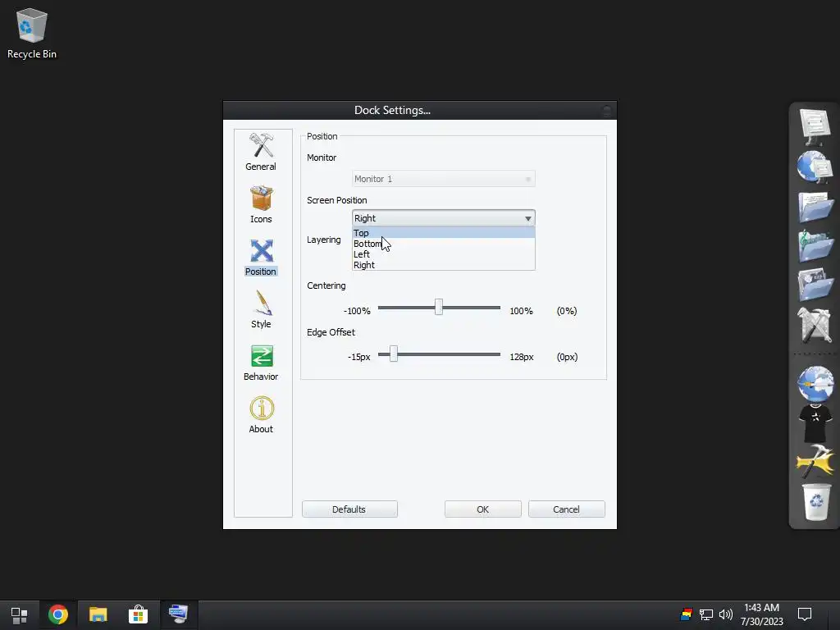Open the Style settings section
The width and height of the screenshot is (840, 630).
point(261,309)
